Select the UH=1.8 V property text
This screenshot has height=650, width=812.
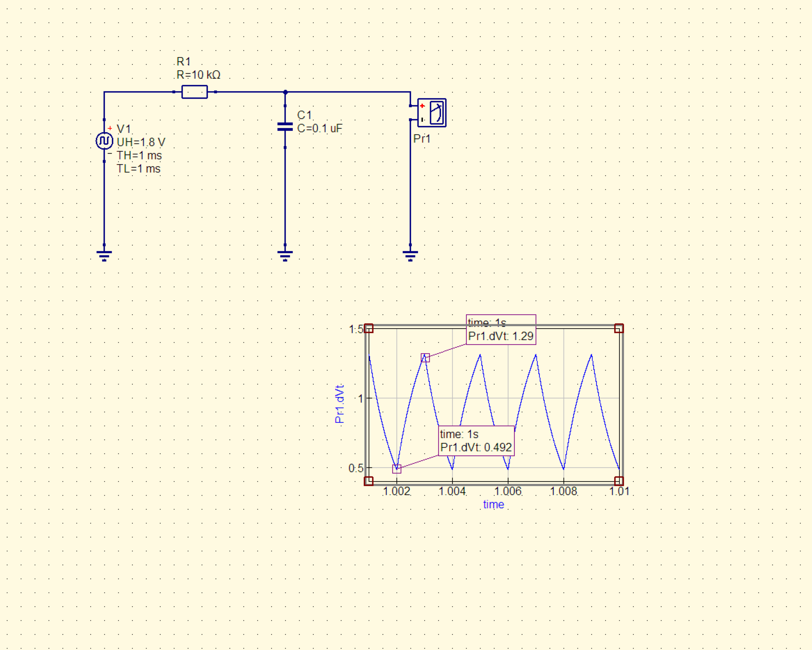pyautogui.click(x=141, y=142)
